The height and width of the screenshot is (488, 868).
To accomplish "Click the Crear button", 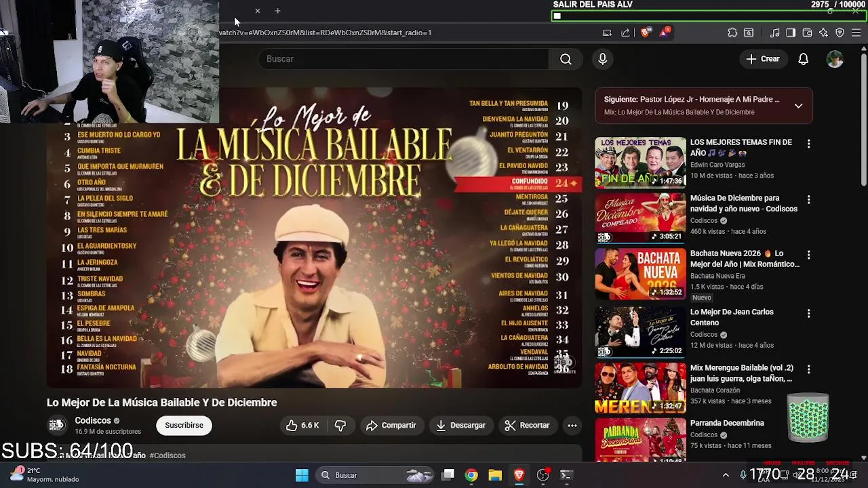I will pyautogui.click(x=763, y=59).
